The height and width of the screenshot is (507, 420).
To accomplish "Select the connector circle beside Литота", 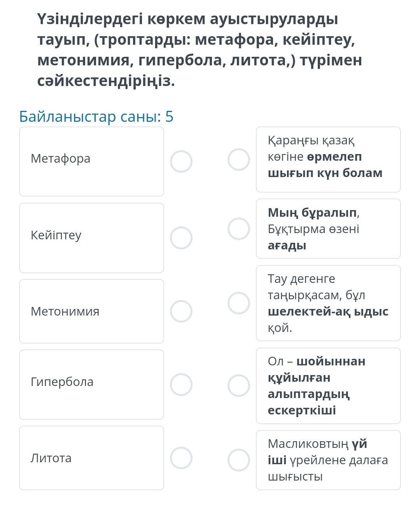I will click(x=181, y=458).
